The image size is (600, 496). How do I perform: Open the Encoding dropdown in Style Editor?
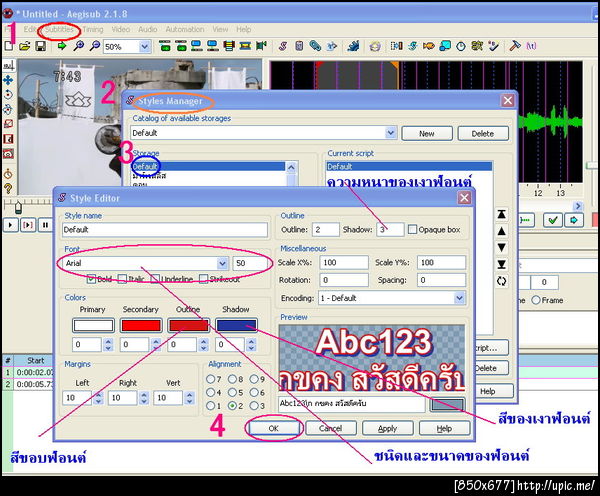(459, 298)
